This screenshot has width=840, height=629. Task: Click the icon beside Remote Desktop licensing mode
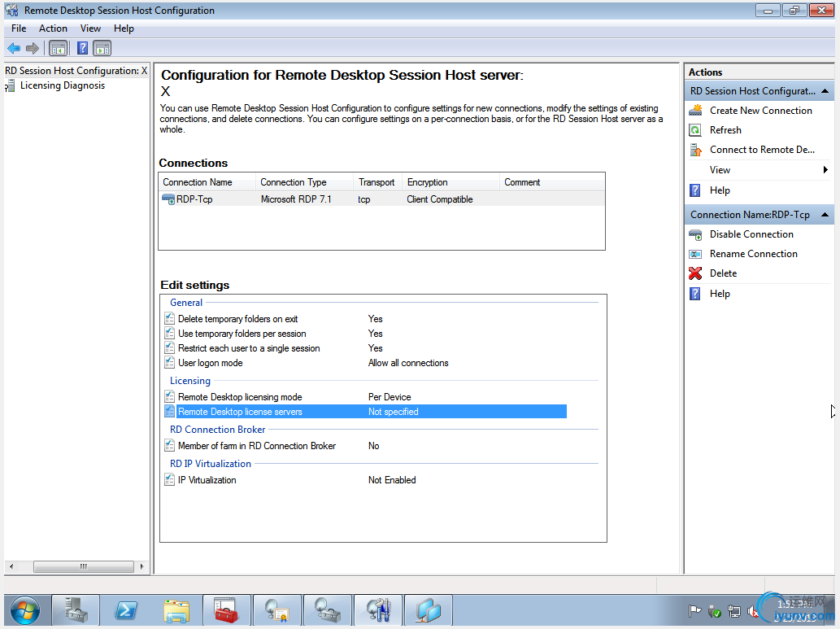pyautogui.click(x=169, y=397)
